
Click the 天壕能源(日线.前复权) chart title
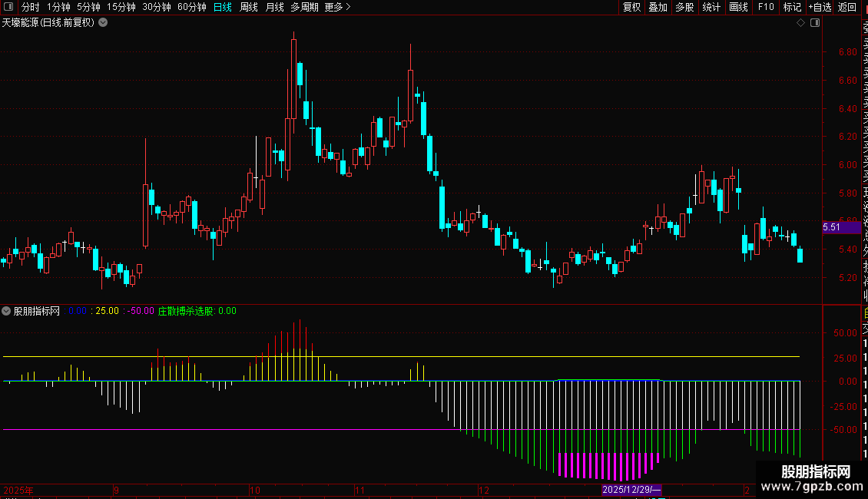48,23
